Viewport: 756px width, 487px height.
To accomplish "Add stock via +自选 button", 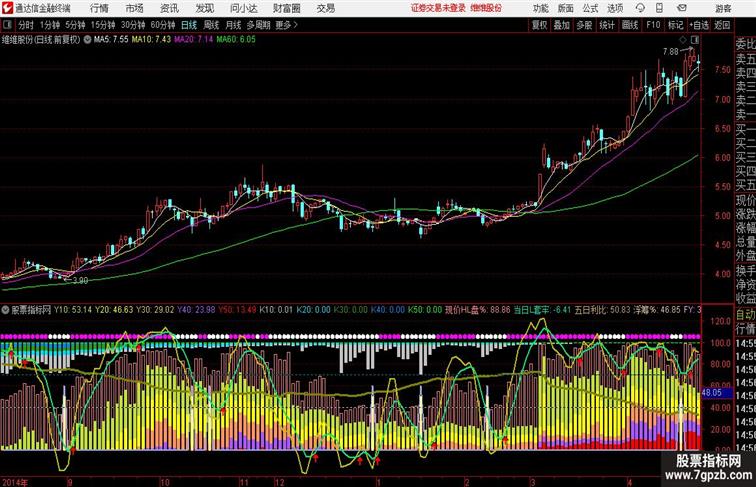I will (699, 25).
